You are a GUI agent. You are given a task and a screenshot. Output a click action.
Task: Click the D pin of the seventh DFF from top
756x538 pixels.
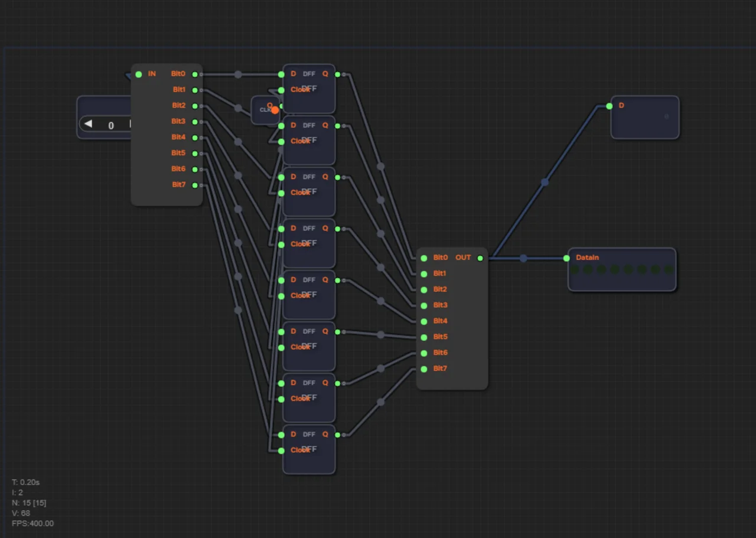pos(281,383)
